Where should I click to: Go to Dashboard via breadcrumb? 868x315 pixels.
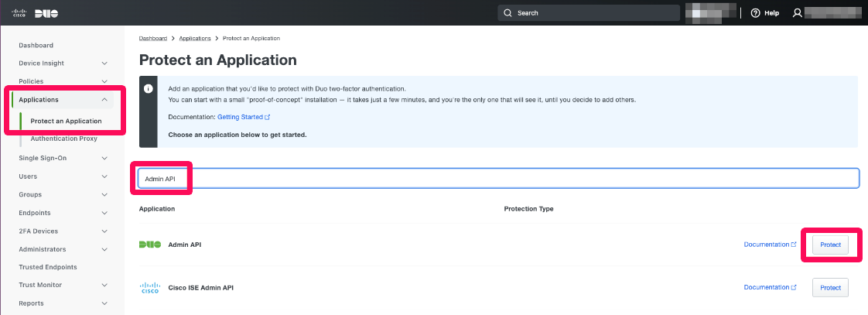152,38
